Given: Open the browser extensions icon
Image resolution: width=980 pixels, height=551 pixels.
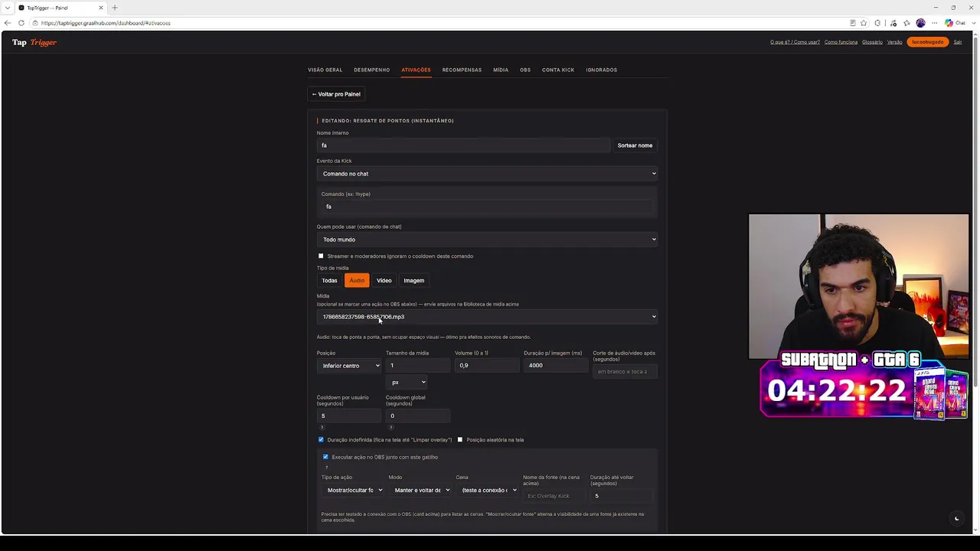Looking at the screenshot, I should pos(877,23).
